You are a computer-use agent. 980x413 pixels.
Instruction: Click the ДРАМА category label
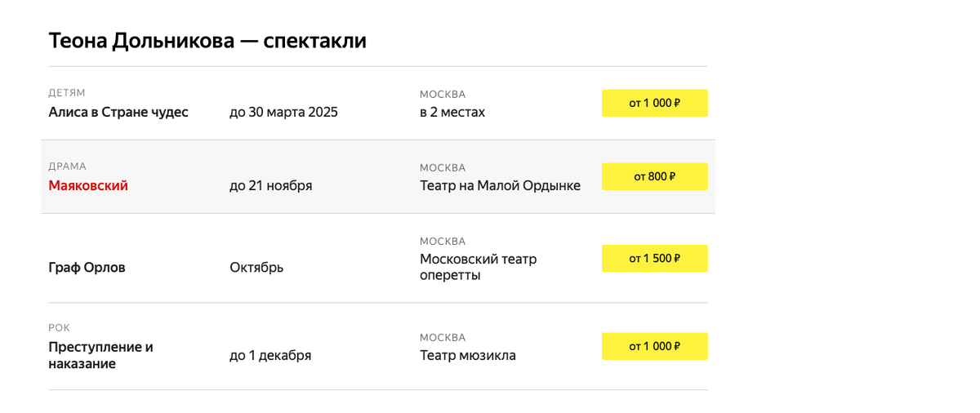(x=67, y=167)
